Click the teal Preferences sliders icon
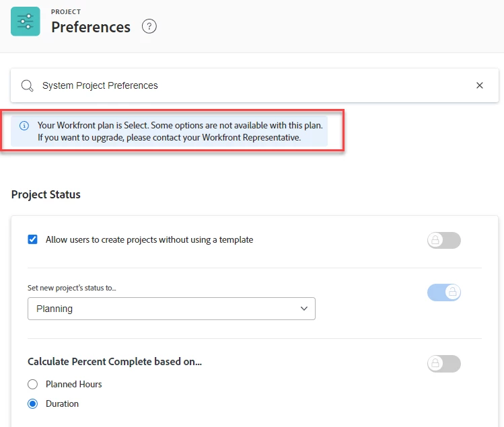 26,22
